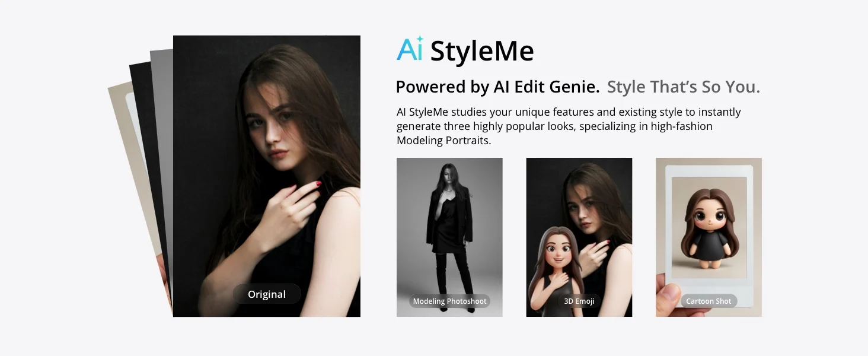The image size is (868, 356).
Task: Open the Modeling Photoshoot thumbnail
Action: 449,237
